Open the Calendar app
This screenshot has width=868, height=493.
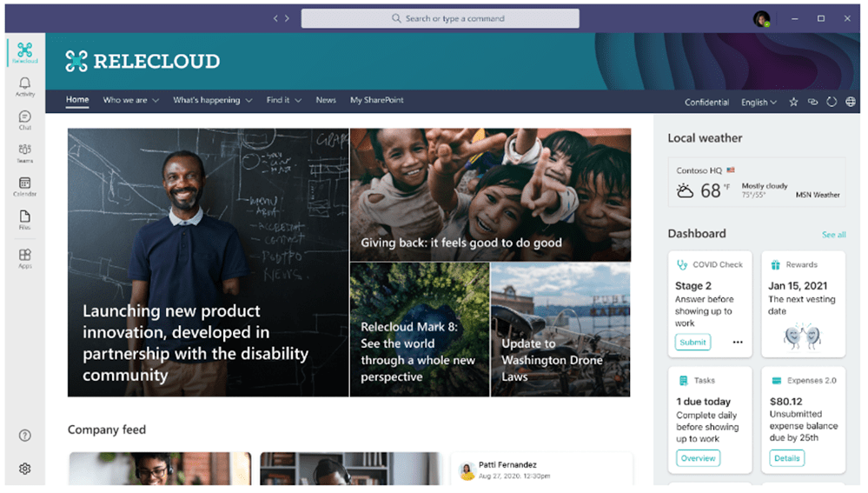pyautogui.click(x=24, y=186)
